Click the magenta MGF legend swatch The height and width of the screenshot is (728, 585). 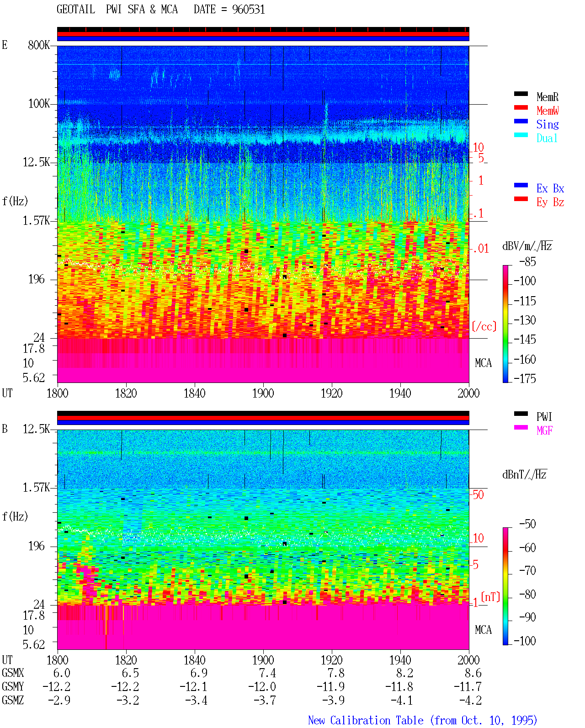pyautogui.click(x=521, y=427)
